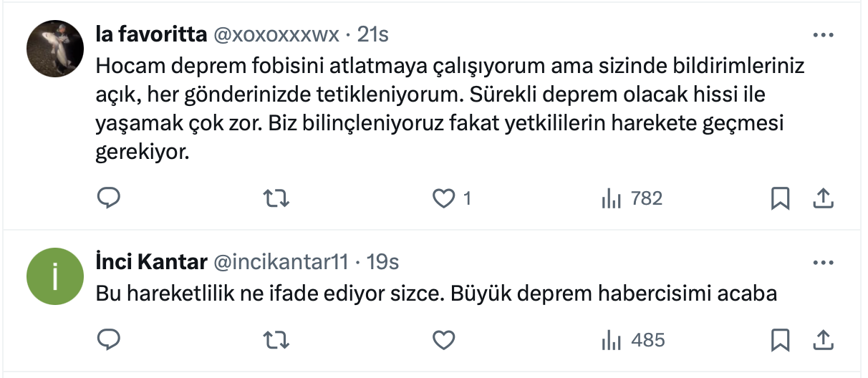
Task: Like İnci Kantar's tweet
Action: (444, 340)
